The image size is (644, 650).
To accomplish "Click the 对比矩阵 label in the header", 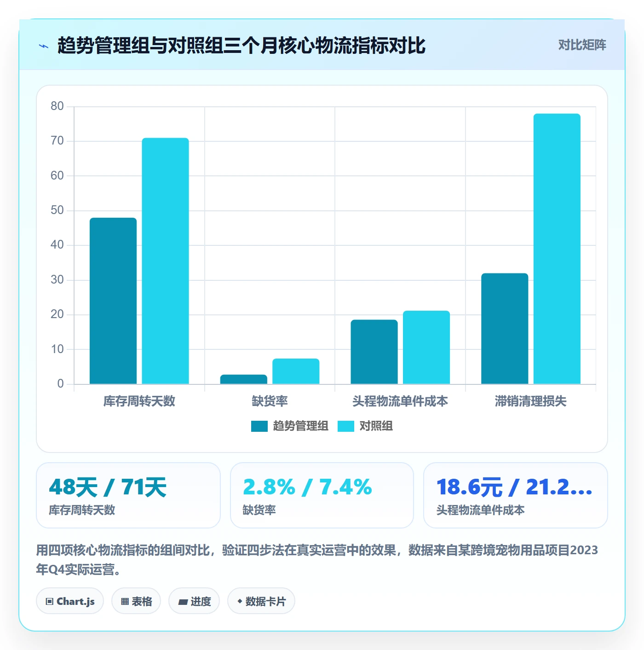I will coord(582,45).
